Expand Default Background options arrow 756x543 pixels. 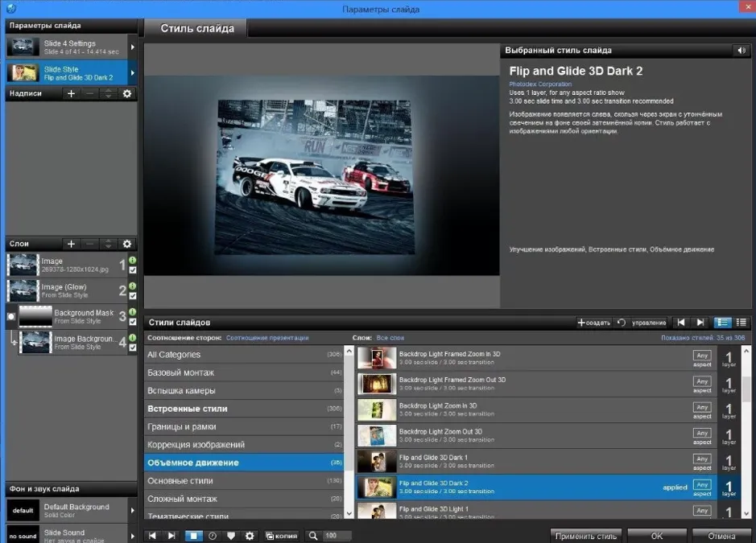coord(132,510)
